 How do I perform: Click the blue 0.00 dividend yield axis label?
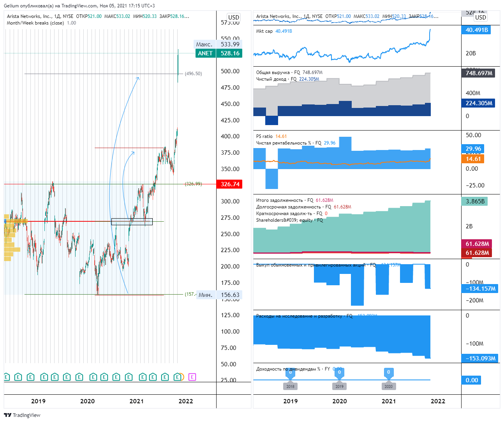472,380
